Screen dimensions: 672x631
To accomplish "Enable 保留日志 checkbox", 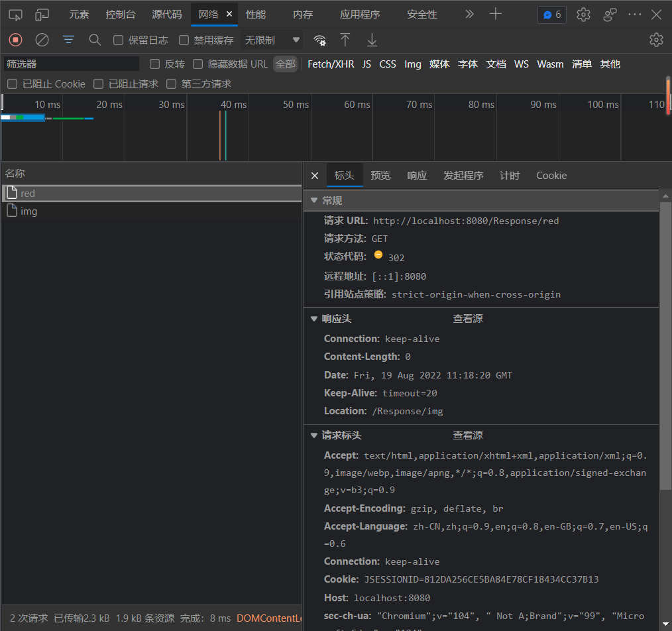I will pyautogui.click(x=118, y=40).
